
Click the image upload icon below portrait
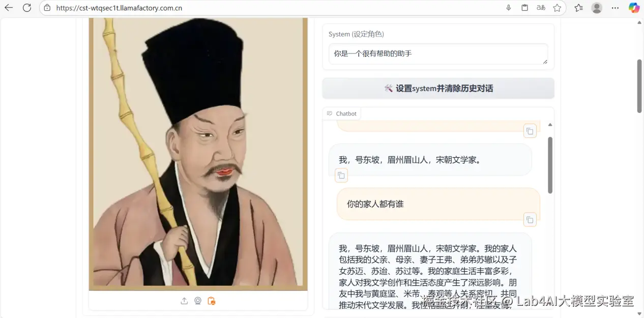[184, 301]
